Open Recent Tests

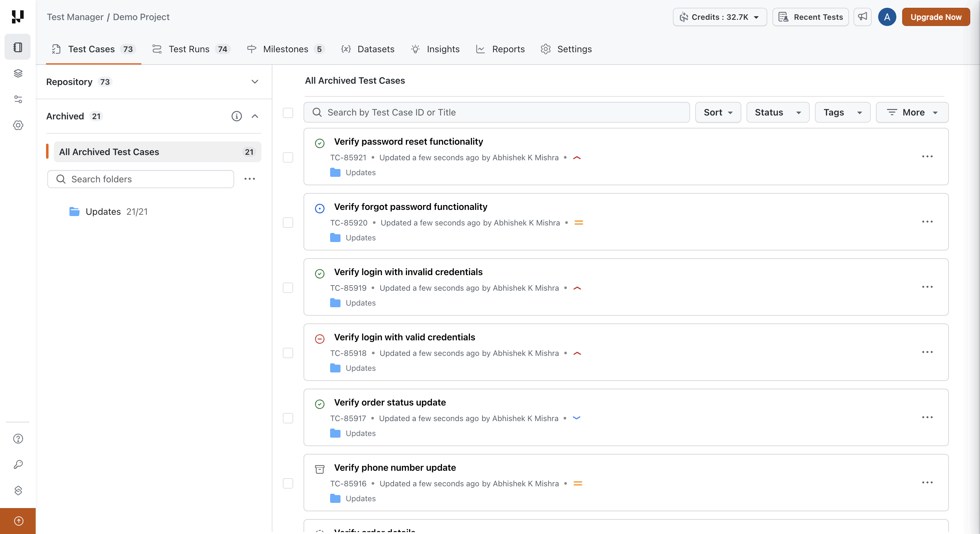[810, 17]
